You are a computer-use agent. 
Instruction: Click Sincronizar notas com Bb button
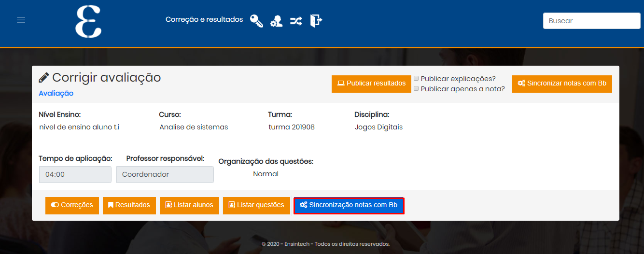pos(562,84)
